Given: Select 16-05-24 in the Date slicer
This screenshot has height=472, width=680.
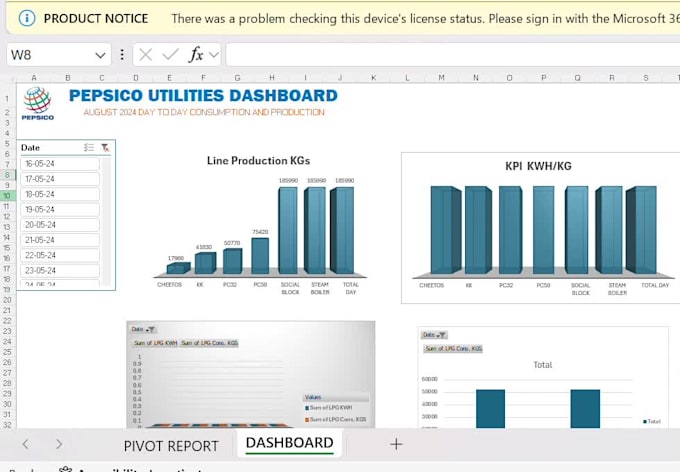Looking at the screenshot, I should [x=60, y=164].
